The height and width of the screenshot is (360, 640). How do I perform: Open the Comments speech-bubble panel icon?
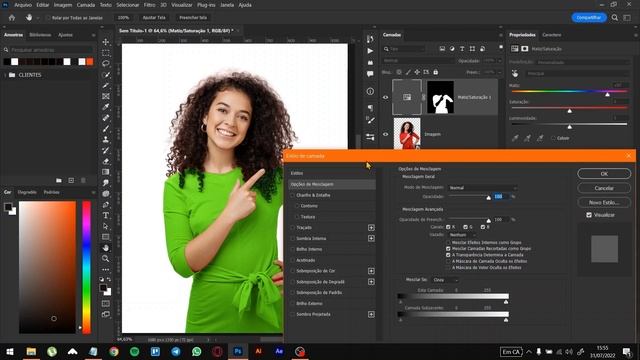click(x=370, y=74)
